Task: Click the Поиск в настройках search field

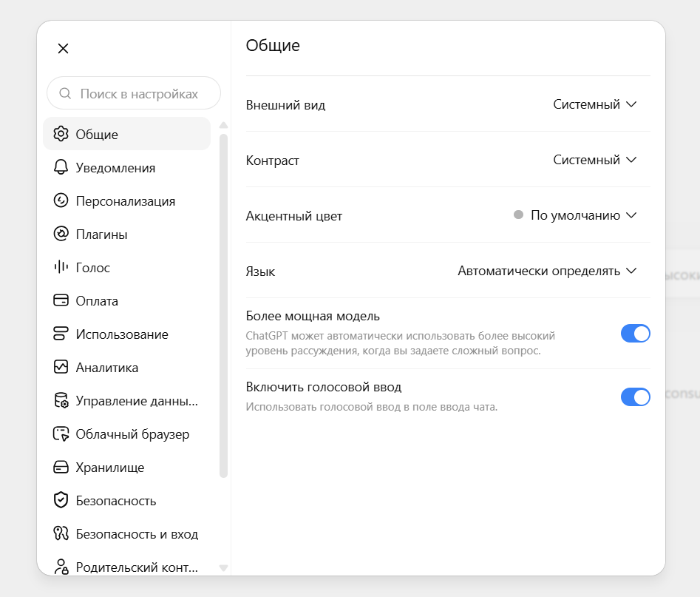Action: [x=134, y=93]
